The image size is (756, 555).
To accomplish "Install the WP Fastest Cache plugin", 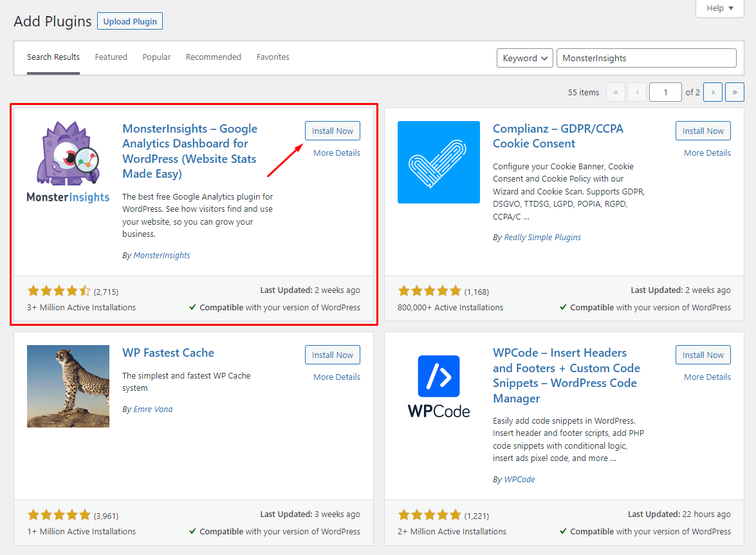I will point(333,355).
